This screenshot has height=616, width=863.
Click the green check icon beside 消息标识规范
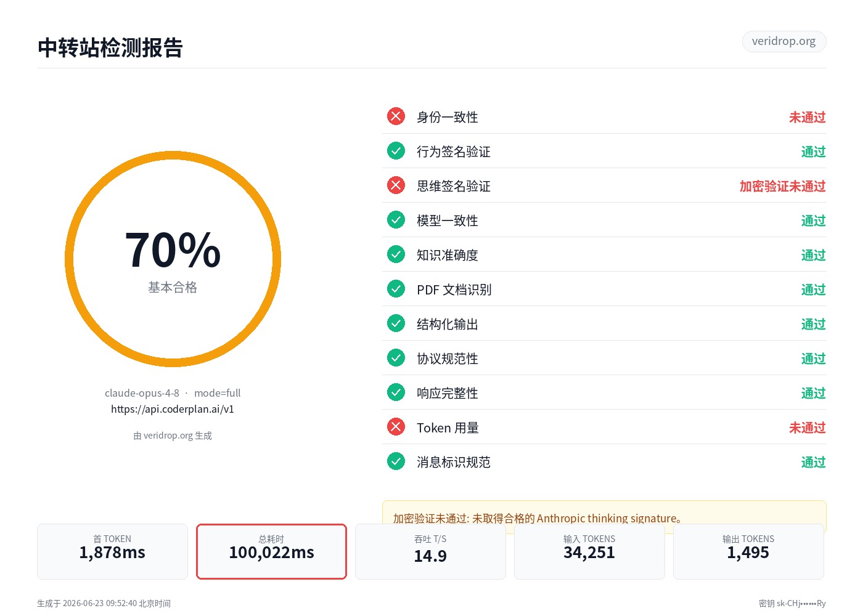(x=396, y=461)
